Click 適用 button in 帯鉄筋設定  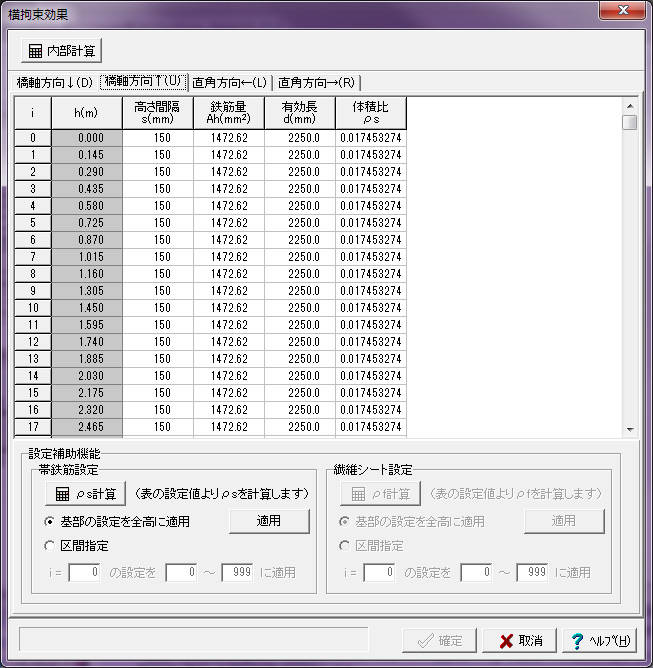click(269, 521)
